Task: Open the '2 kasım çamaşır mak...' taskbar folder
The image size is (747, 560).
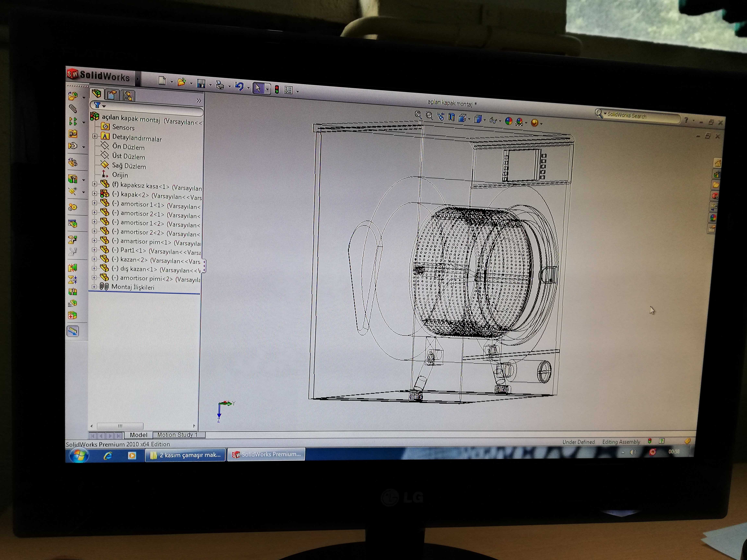Action: click(185, 455)
